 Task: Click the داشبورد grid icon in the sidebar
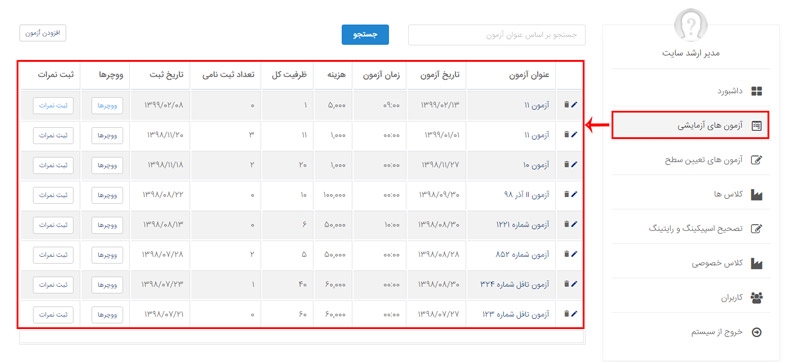coord(757,91)
